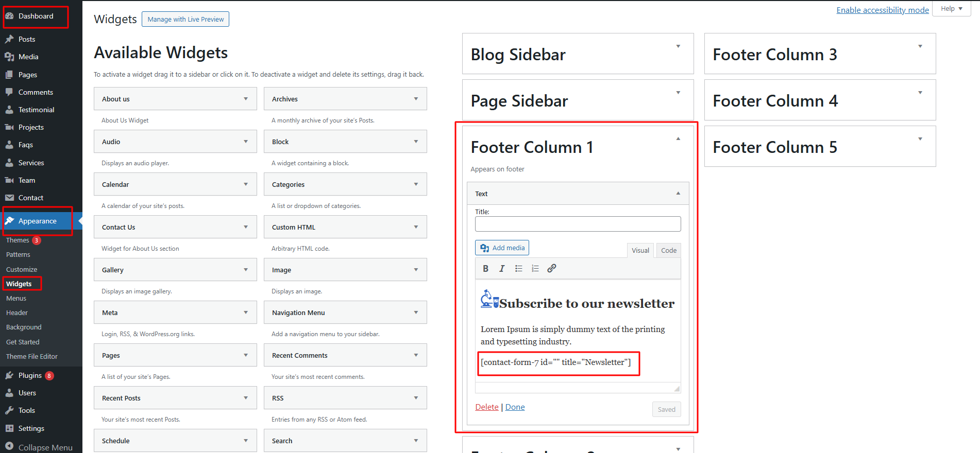980x453 pixels.
Task: Switch to the Visual editor tab
Action: [x=640, y=250]
